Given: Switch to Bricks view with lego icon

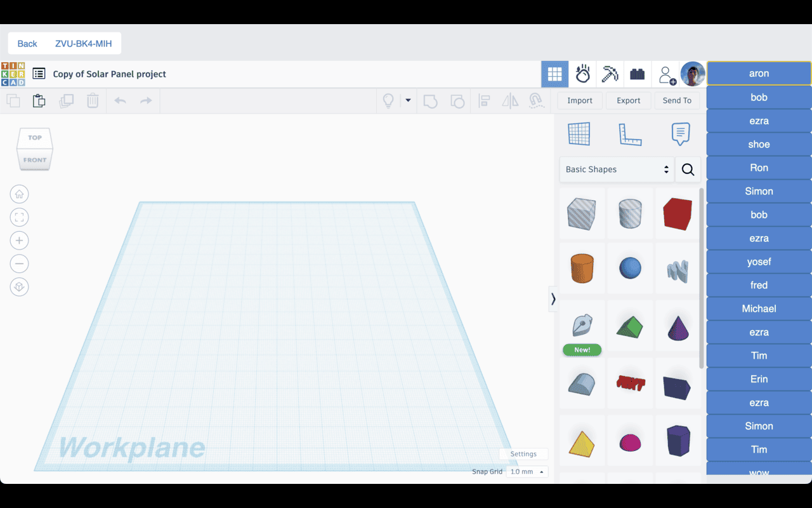Looking at the screenshot, I should pos(638,74).
